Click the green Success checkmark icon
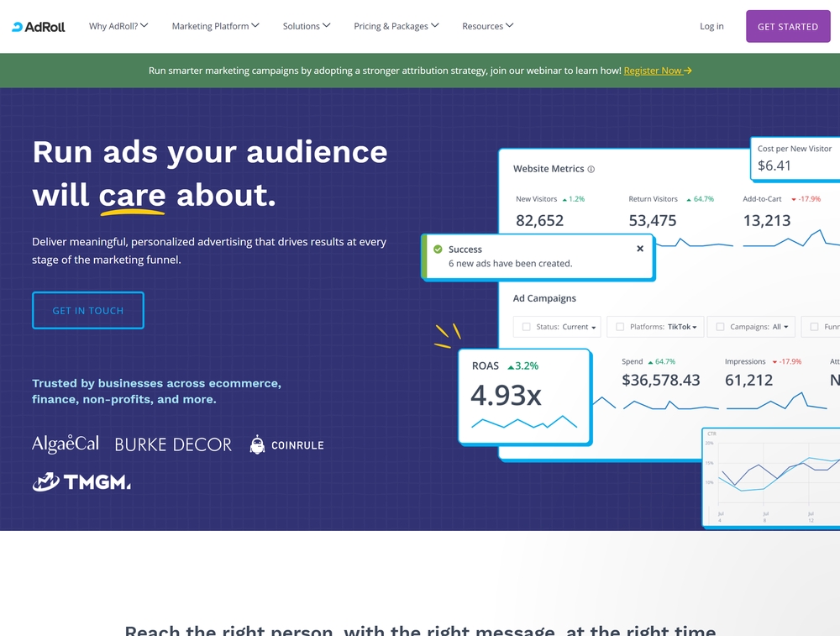The image size is (840, 636). point(438,249)
